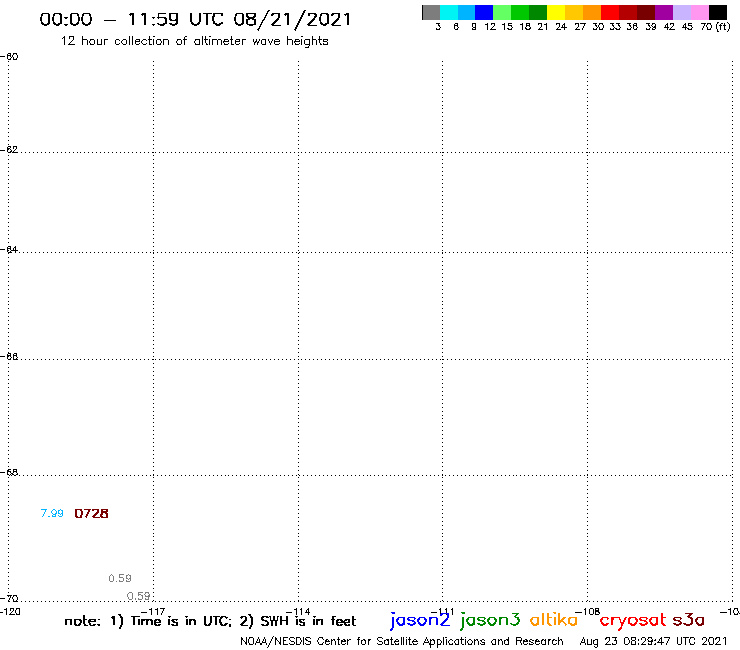Pick the bright red color bar swatch
This screenshot has height=650, width=740.
coord(610,12)
